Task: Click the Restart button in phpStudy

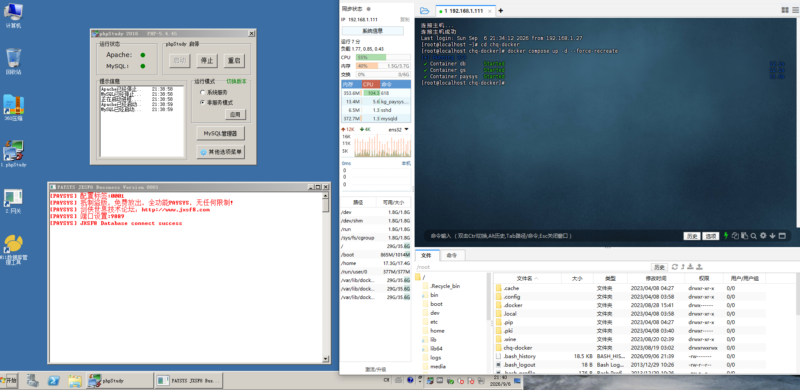Action: point(234,61)
